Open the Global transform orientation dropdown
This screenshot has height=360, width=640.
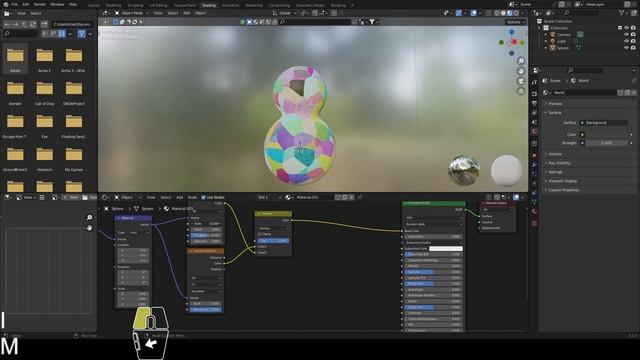[285, 13]
